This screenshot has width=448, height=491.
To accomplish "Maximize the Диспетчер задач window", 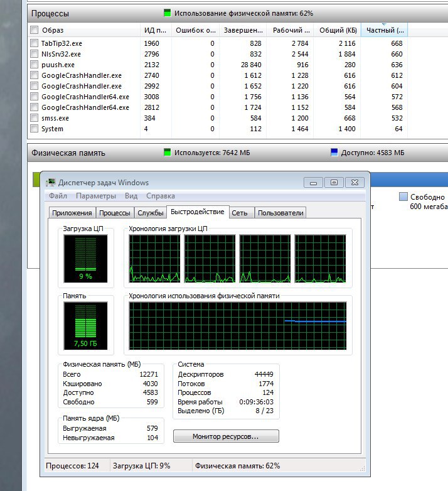I will point(334,183).
